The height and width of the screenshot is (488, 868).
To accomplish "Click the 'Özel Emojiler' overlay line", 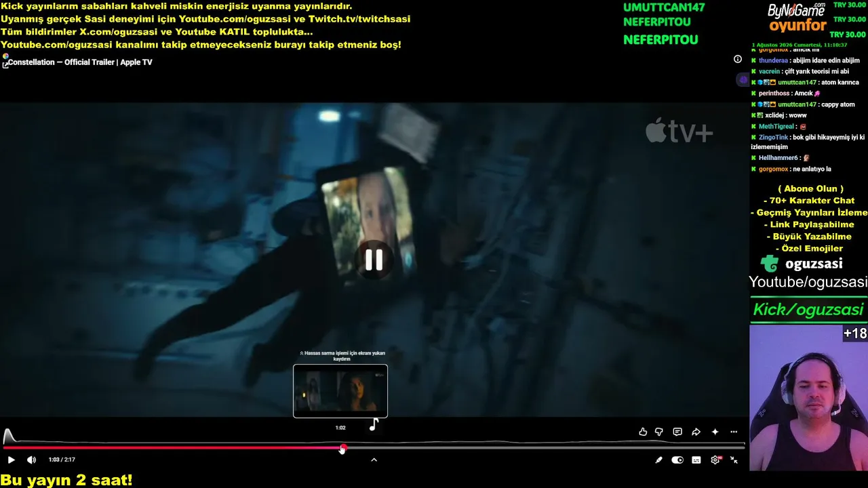I will coord(809,248).
